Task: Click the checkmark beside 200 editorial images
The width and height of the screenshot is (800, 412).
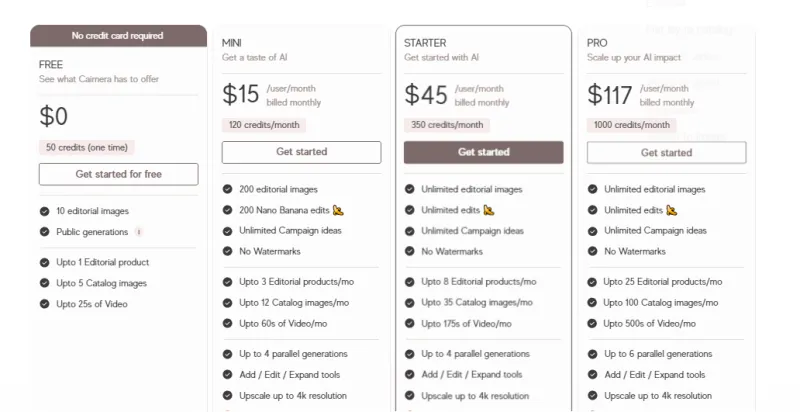Action: click(227, 189)
